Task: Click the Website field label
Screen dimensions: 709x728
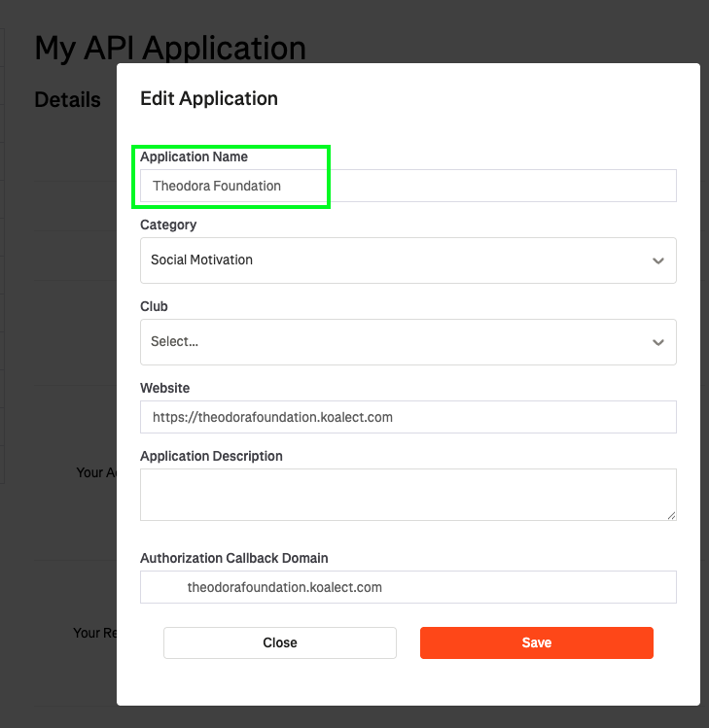Action: (164, 388)
